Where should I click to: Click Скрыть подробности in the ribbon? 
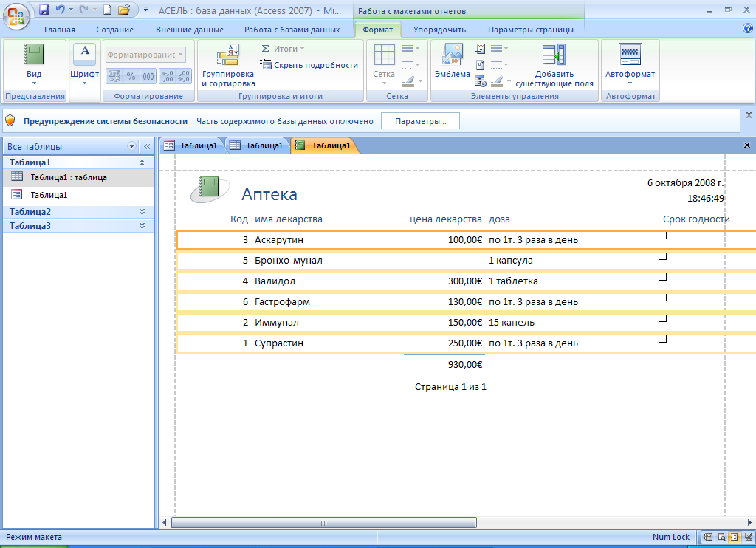pos(309,65)
